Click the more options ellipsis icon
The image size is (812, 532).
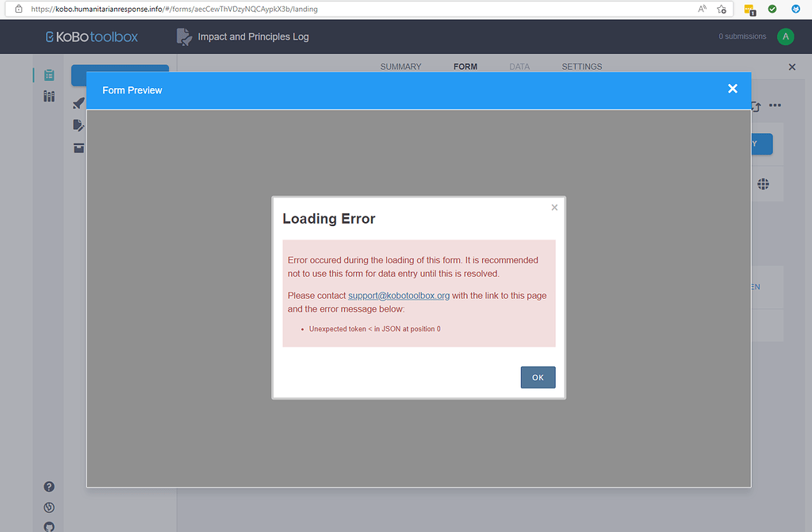776,105
